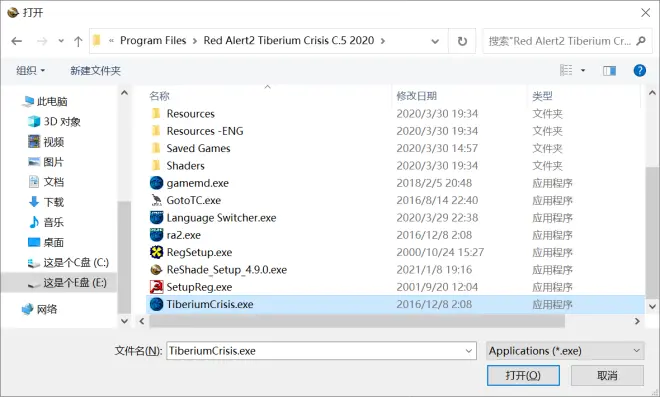Select TiberiumCrisis.exe application icon

pos(157,304)
